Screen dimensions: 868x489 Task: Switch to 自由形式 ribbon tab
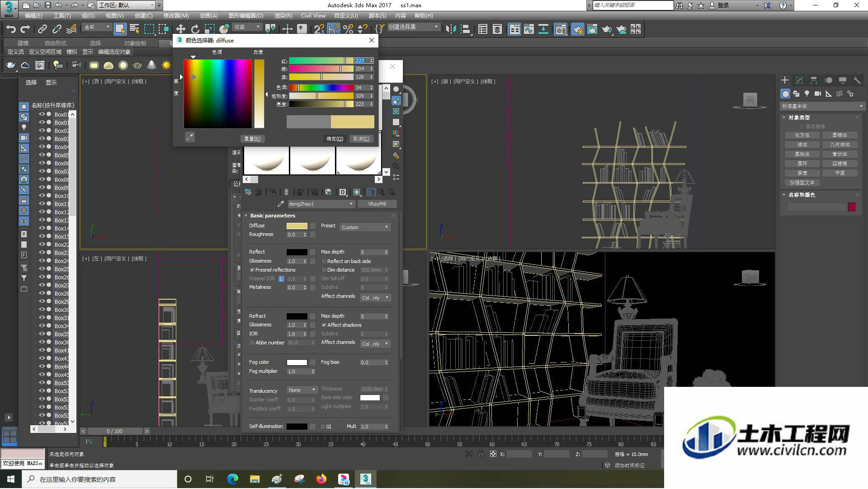55,43
